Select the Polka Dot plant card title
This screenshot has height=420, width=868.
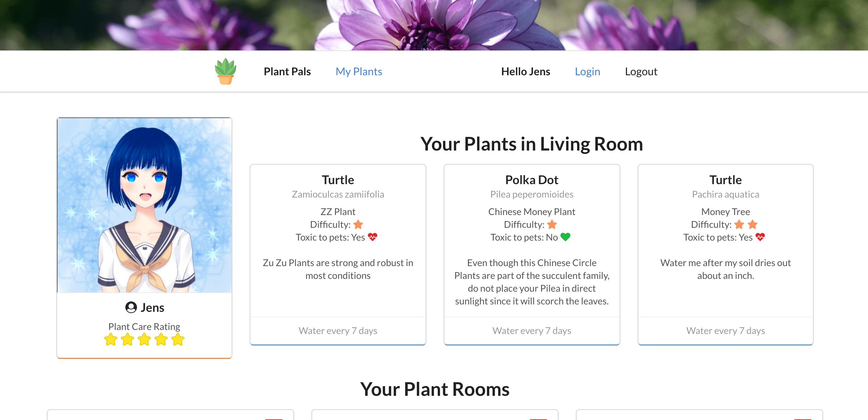(x=532, y=180)
